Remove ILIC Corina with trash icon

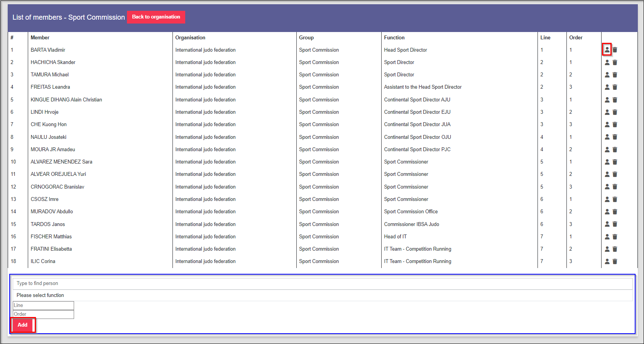[615, 261]
